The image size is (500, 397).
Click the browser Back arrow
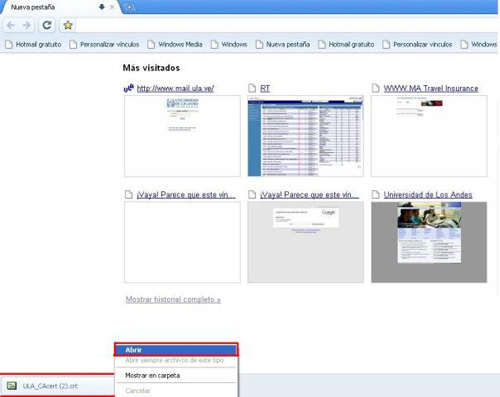click(11, 25)
